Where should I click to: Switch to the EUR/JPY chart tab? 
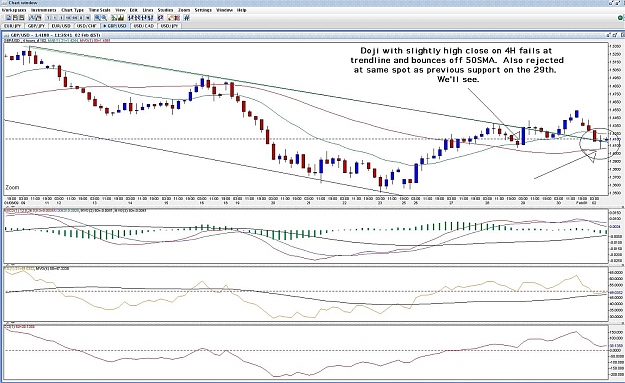pos(12,26)
